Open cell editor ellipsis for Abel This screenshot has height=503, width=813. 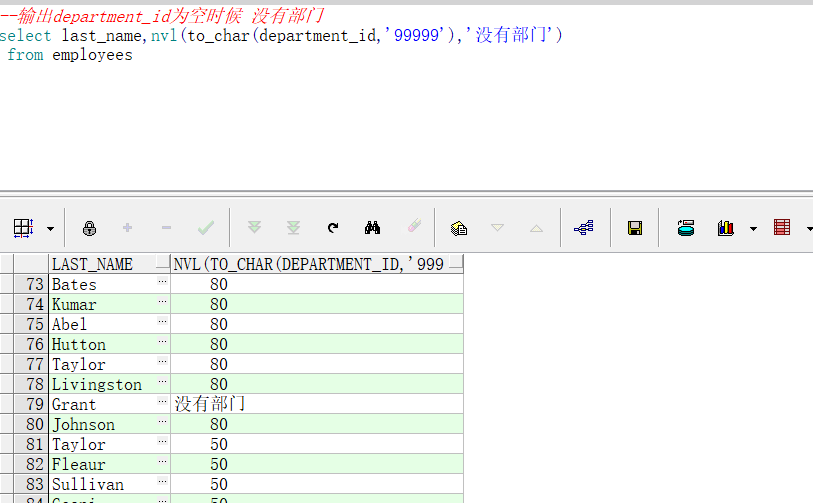[x=162, y=322]
